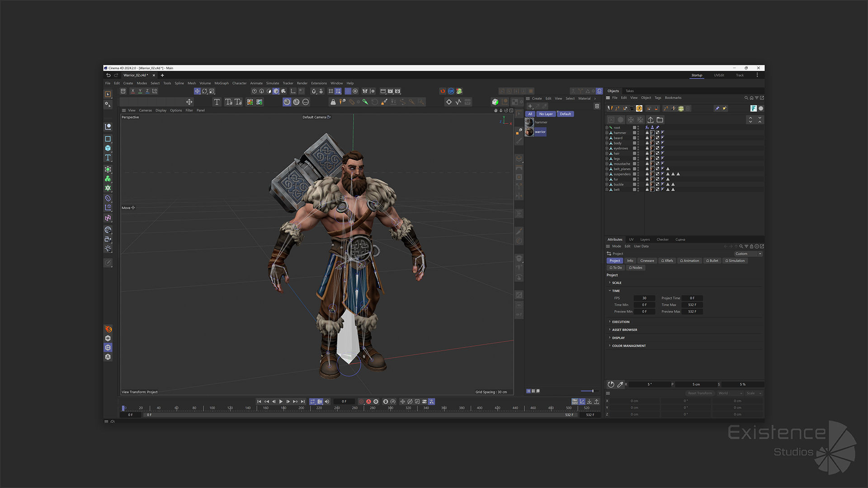Expand the suspenders object tree
Screen dimensions: 868x488
[607, 174]
